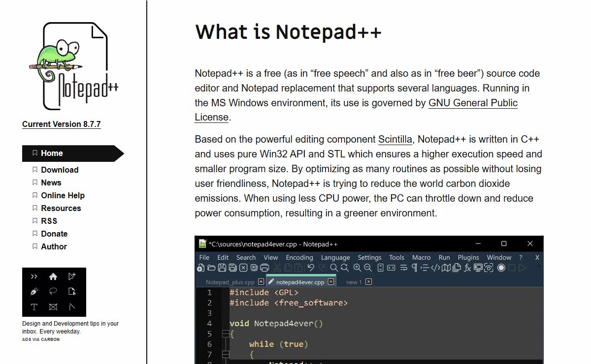The width and height of the screenshot is (591, 364).
Task: Open the RSS sidebar link
Action: [49, 221]
